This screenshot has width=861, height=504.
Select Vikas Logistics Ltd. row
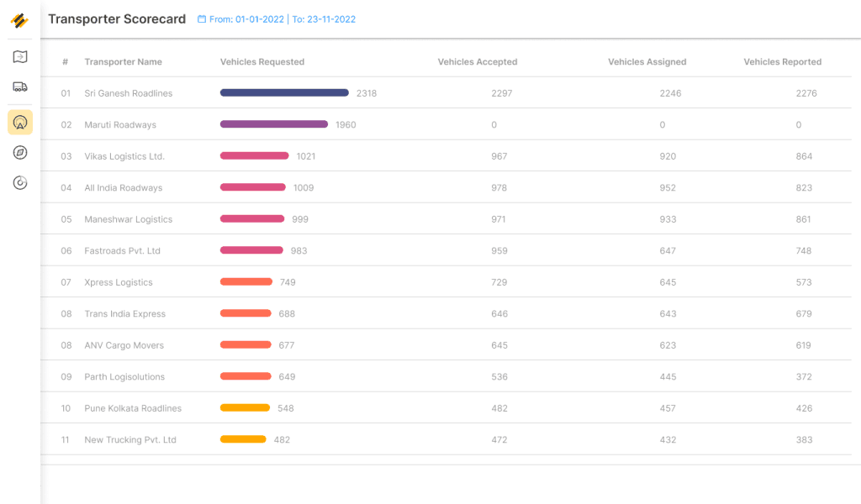click(x=446, y=155)
